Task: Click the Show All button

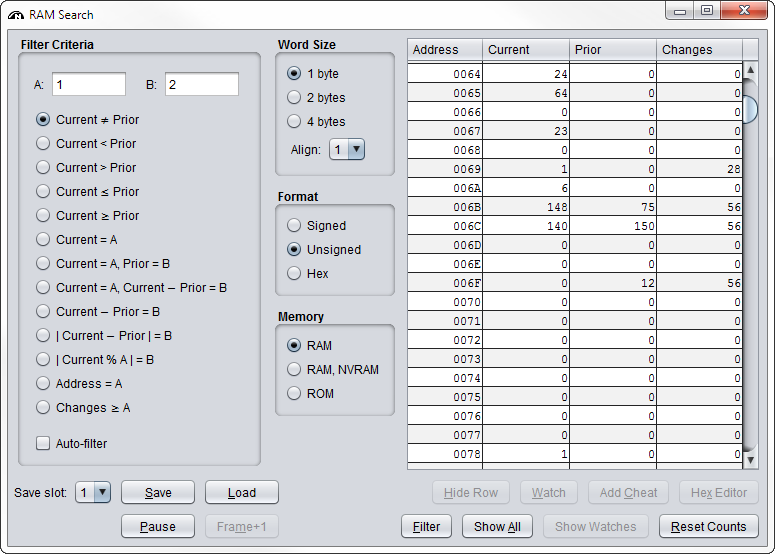Action: coord(497,526)
